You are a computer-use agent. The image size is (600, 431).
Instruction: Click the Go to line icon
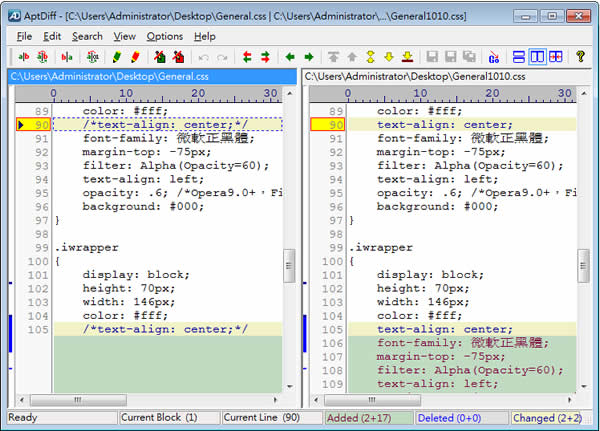(493, 57)
